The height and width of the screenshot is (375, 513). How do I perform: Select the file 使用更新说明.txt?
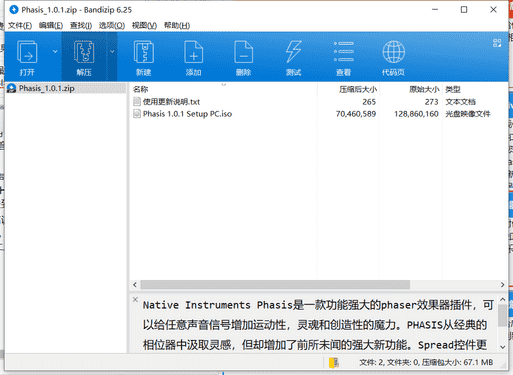pos(171,102)
